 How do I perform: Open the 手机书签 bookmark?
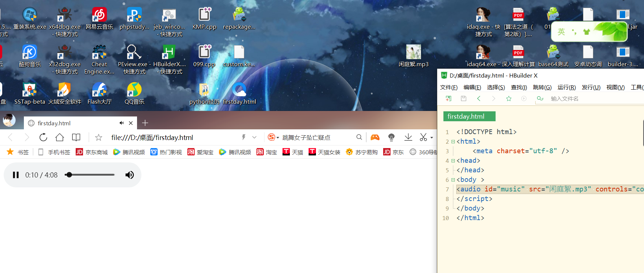[x=54, y=152]
